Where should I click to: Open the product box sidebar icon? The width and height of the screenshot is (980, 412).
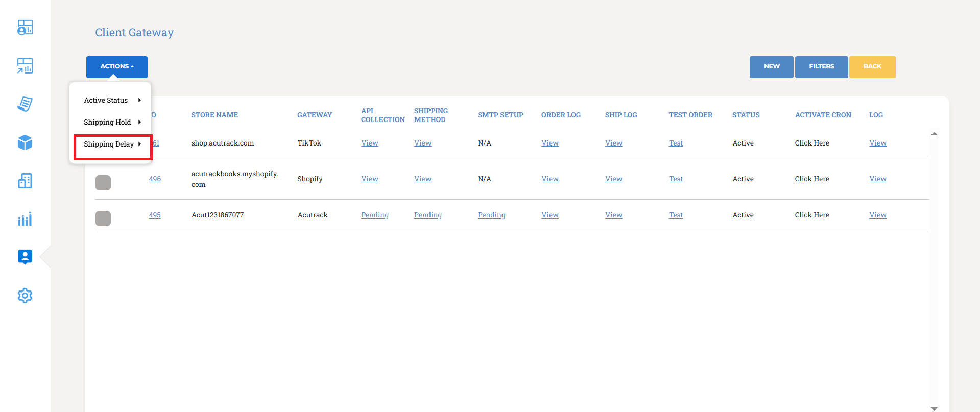[25, 142]
